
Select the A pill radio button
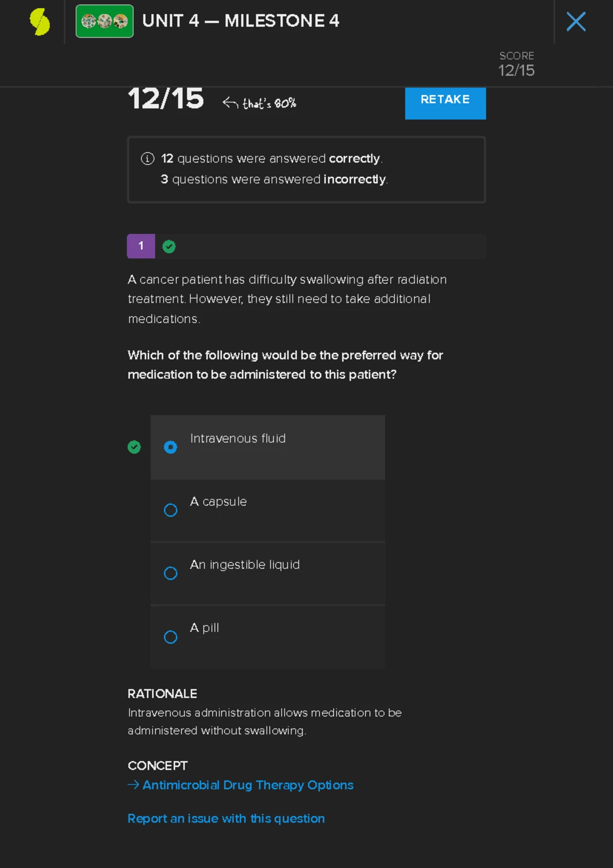point(171,637)
